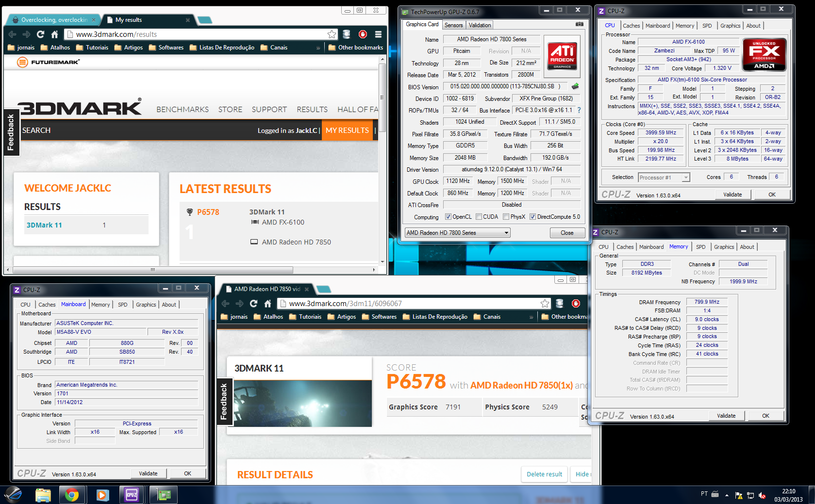Click the red AdBlock icon in the lower browser
815x504 pixels.
point(576,304)
